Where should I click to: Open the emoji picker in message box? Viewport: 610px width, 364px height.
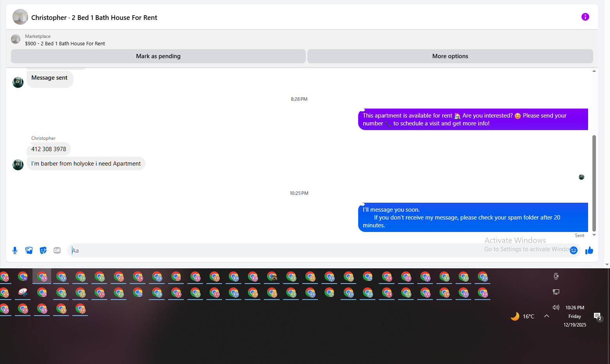point(574,250)
